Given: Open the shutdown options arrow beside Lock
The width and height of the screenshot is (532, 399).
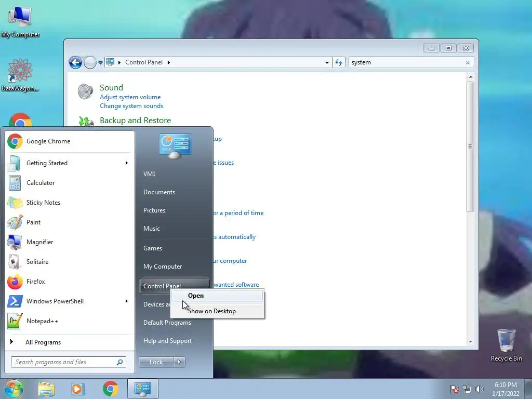Looking at the screenshot, I should pyautogui.click(x=179, y=362).
